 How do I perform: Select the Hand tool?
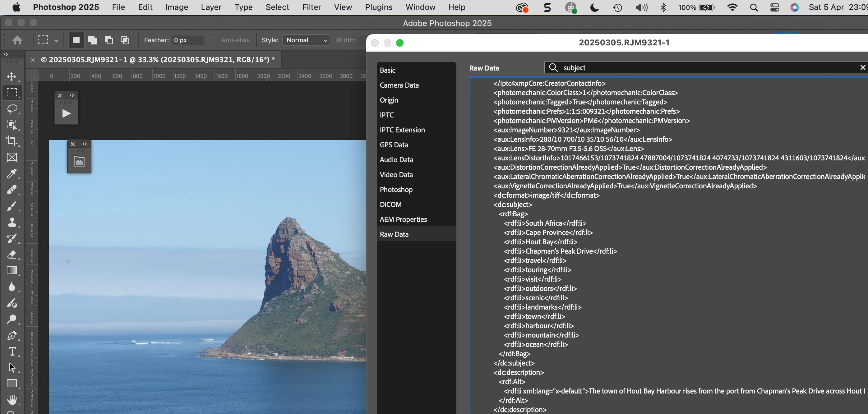(12, 400)
